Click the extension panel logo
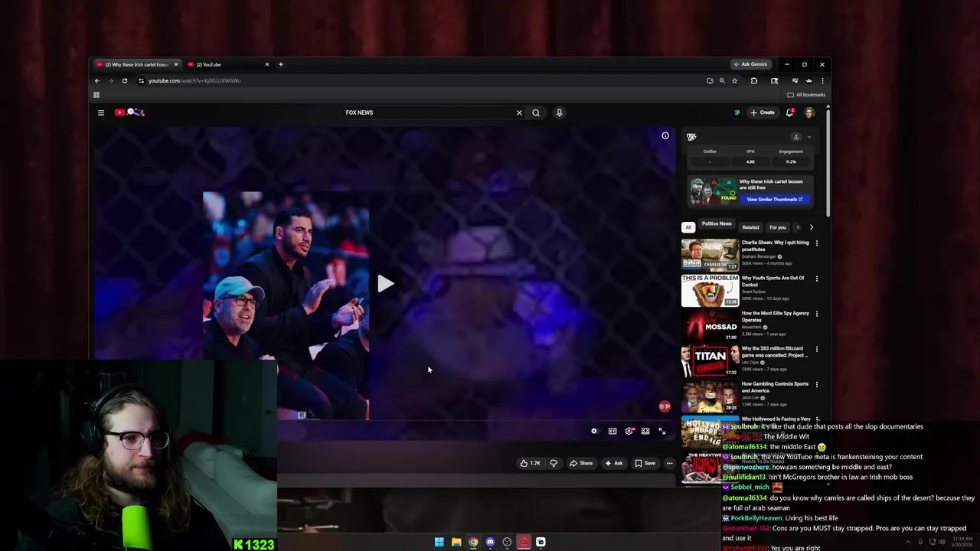Viewport: 980px width, 551px height. 691,137
